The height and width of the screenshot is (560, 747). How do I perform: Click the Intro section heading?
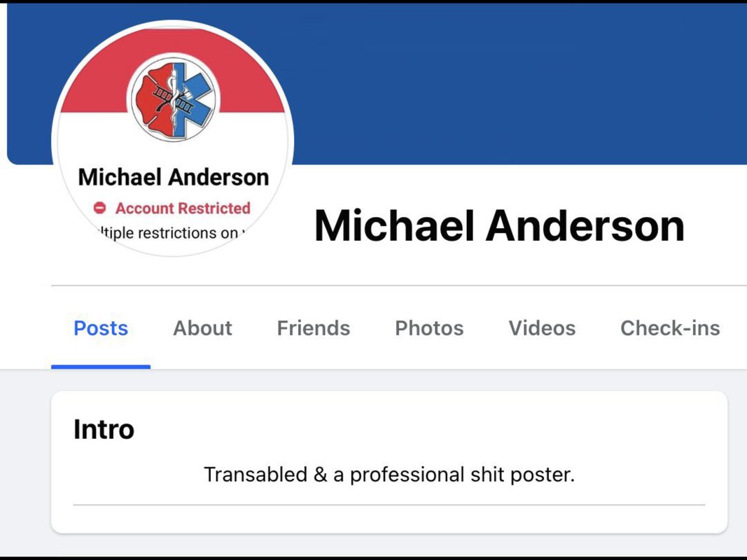(x=104, y=429)
